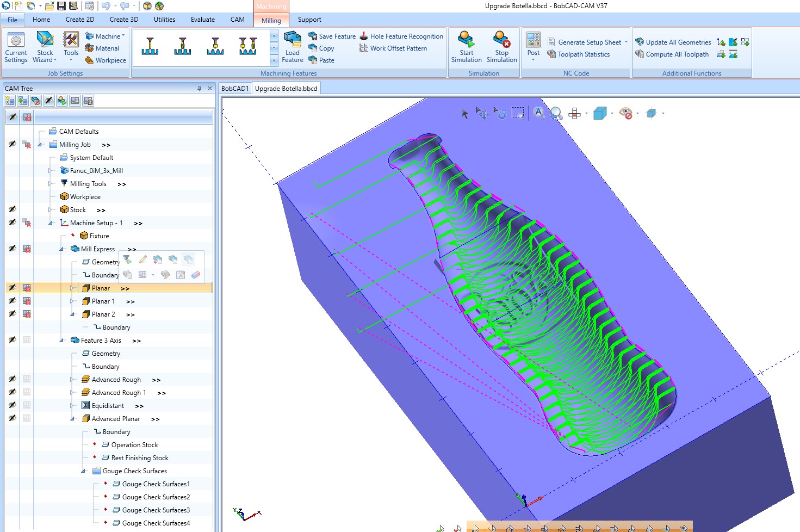Image resolution: width=800 pixels, height=532 pixels.
Task: Click the last CAM Tree toolbar grid-save icon
Action: click(x=88, y=101)
